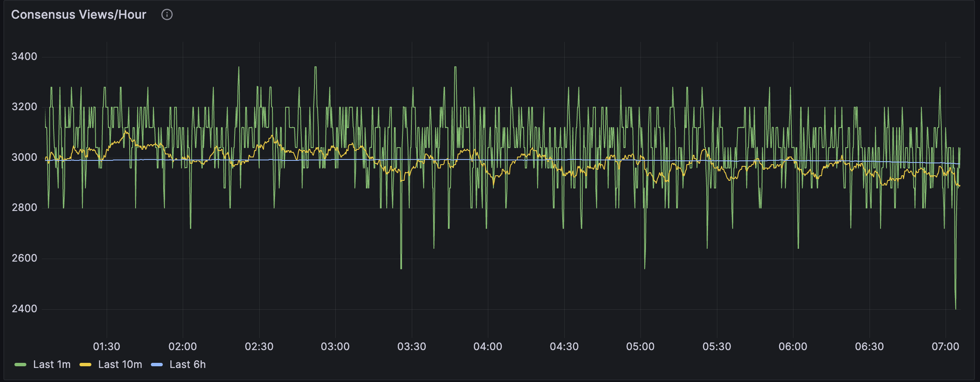Click the 01:30 time axis label
This screenshot has height=382, width=980.
pyautogui.click(x=106, y=347)
